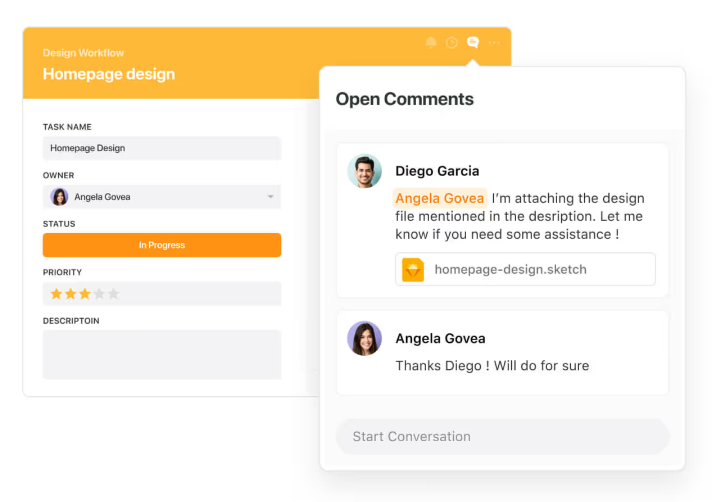
Task: Click the Design Workflow breadcrumb label
Action: coord(83,53)
